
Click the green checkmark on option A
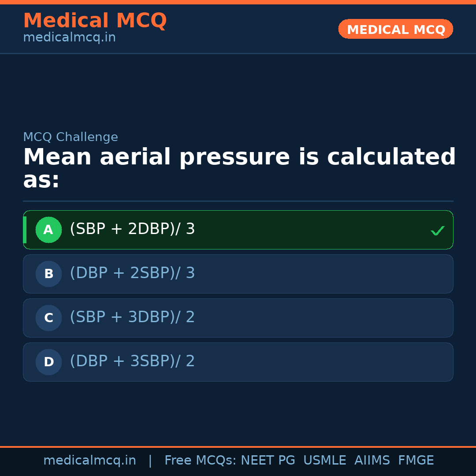tap(437, 231)
